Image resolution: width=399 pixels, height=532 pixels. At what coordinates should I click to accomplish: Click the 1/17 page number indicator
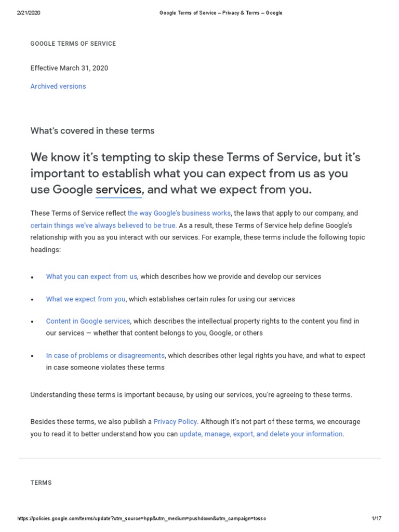(377, 519)
